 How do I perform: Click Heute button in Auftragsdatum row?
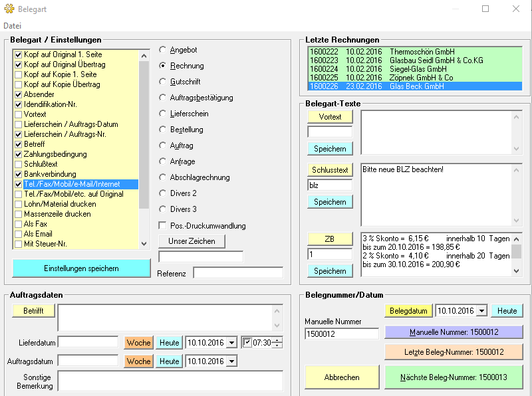coord(170,361)
